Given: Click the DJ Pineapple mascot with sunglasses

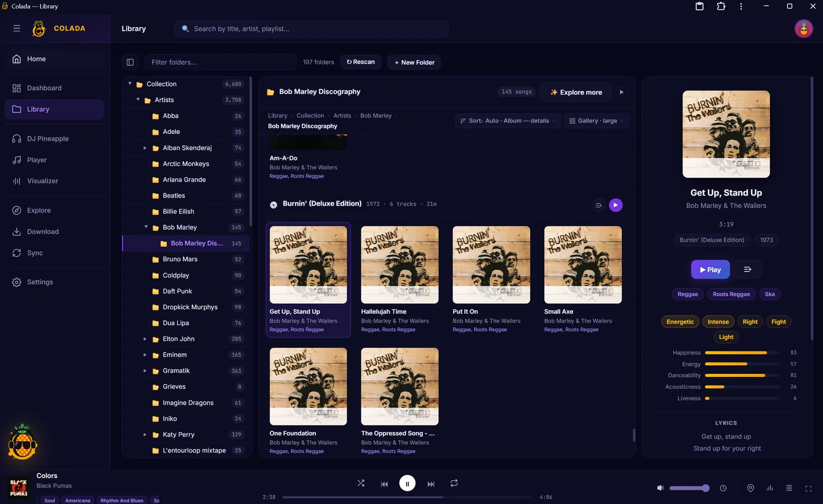Looking at the screenshot, I should click(x=22, y=442).
